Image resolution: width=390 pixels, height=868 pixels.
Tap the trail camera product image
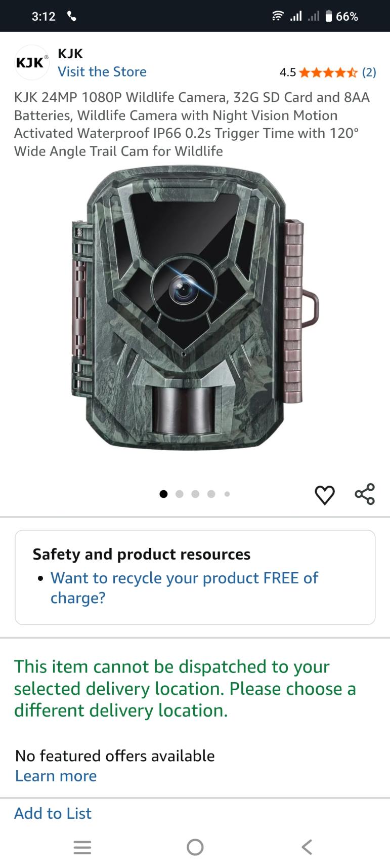[x=195, y=309]
